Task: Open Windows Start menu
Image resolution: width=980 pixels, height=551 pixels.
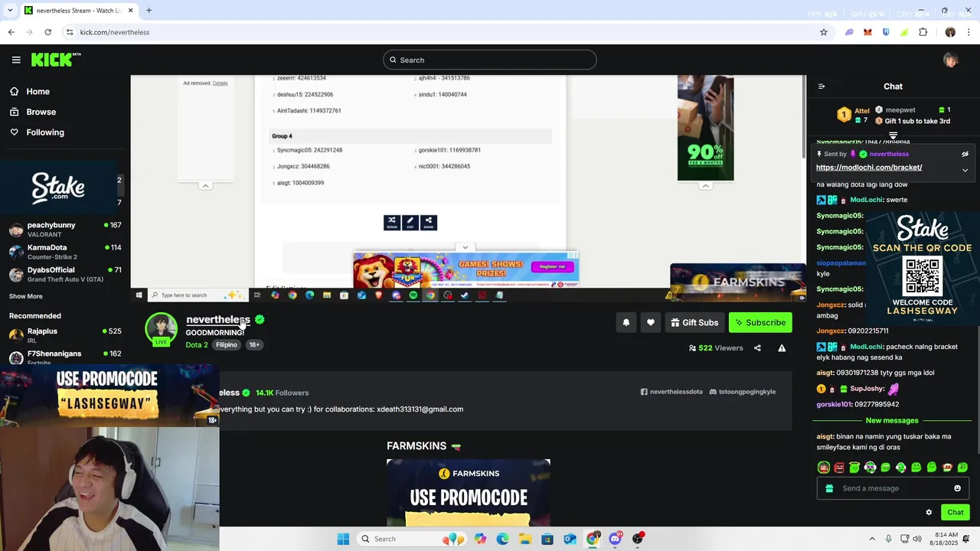Action: point(343,539)
